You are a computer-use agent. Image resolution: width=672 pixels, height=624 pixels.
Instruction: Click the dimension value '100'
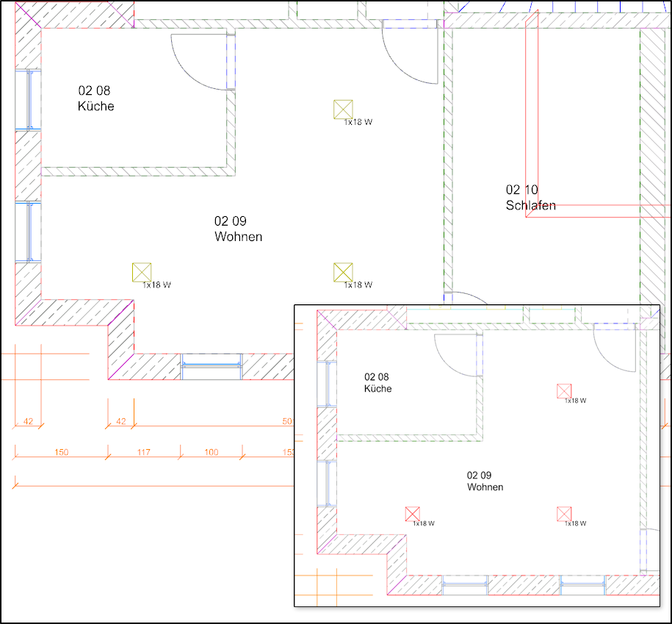tap(212, 452)
